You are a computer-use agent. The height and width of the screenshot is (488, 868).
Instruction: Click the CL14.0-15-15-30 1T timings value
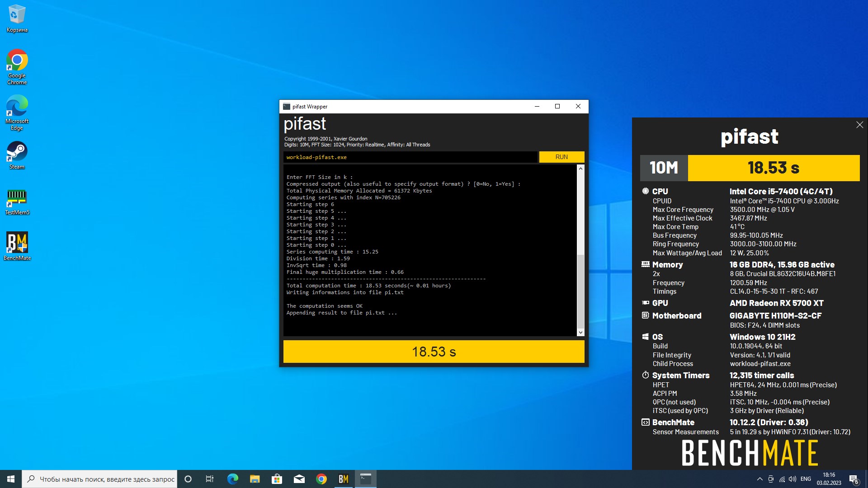coord(774,291)
